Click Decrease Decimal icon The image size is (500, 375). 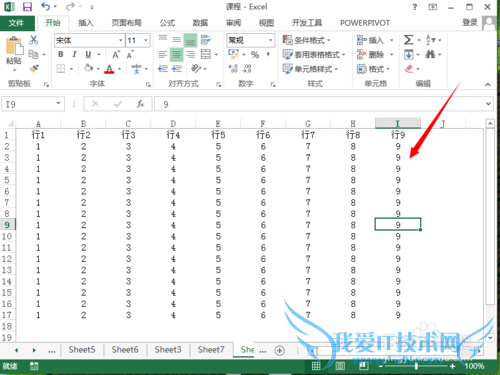247,69
